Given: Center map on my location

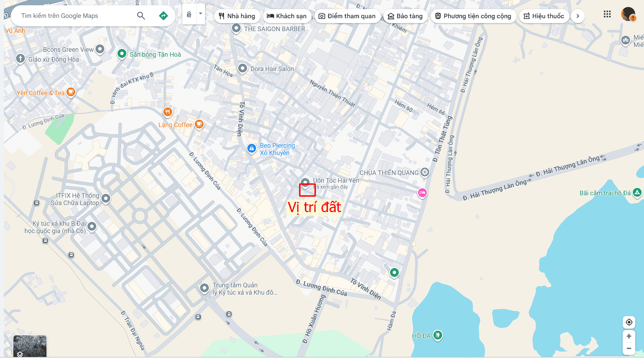Looking at the screenshot, I should tap(629, 322).
